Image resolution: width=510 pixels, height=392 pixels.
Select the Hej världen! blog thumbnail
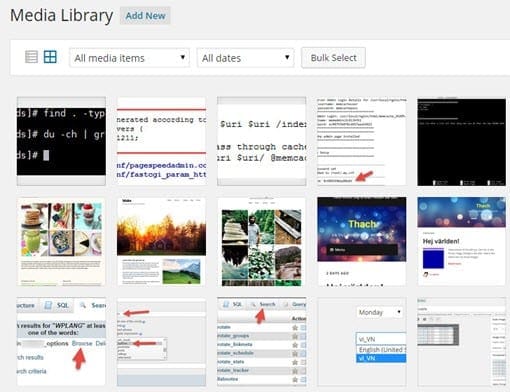coord(462,241)
